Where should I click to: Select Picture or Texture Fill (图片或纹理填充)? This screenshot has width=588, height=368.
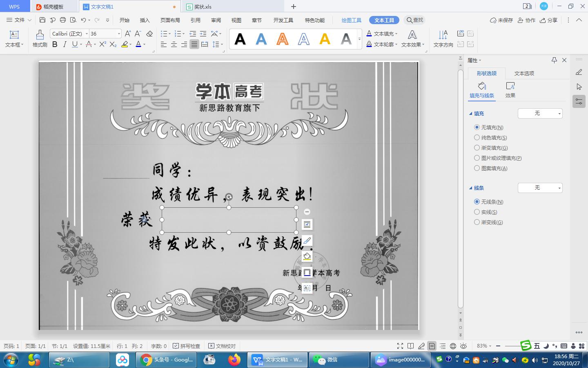tap(477, 158)
